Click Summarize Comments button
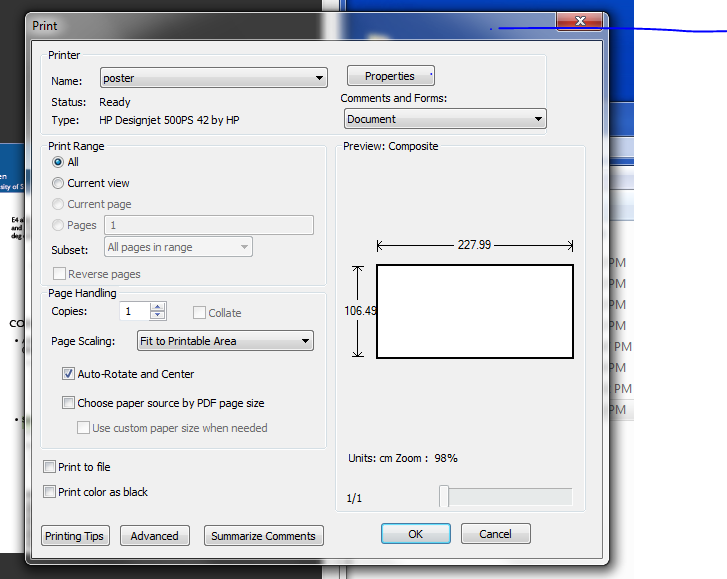Image resolution: width=727 pixels, height=579 pixels. point(263,536)
